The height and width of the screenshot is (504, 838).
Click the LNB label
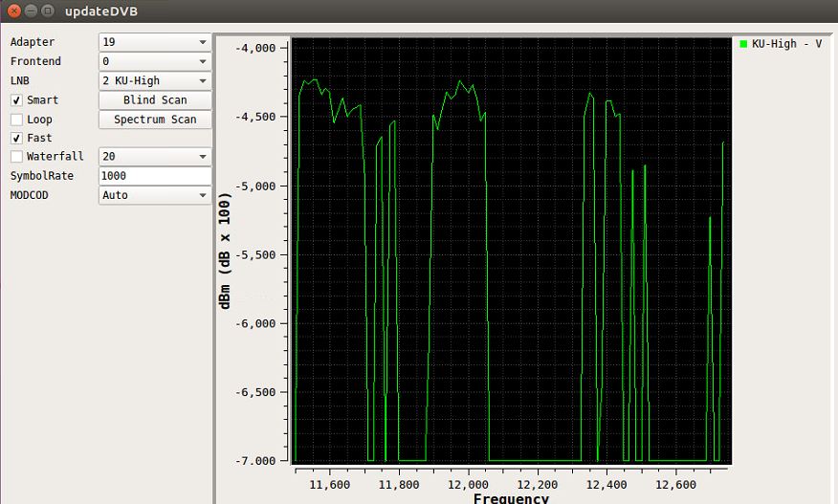20,80
